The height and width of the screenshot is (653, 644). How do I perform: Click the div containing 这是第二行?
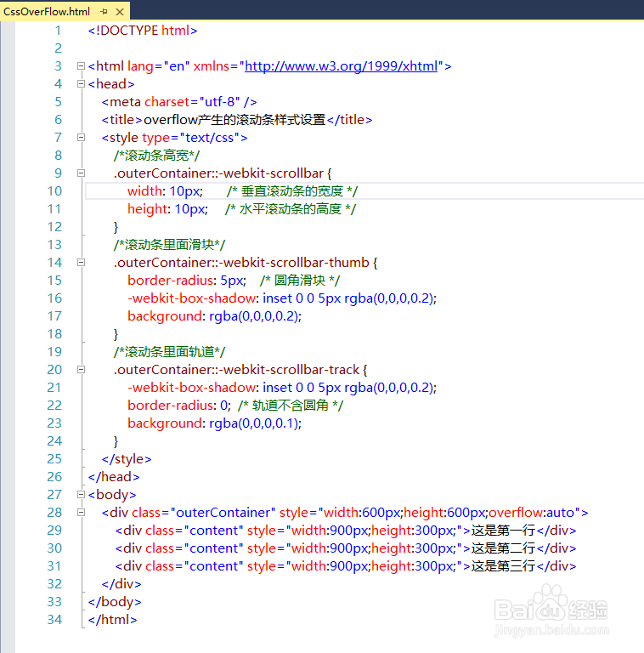pyautogui.click(x=346, y=548)
